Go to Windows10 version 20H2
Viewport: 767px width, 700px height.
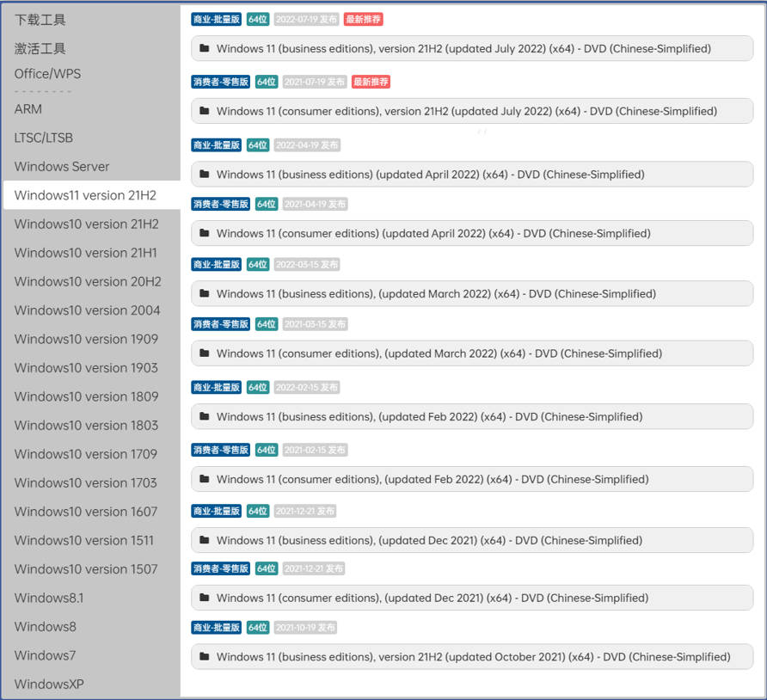click(88, 282)
